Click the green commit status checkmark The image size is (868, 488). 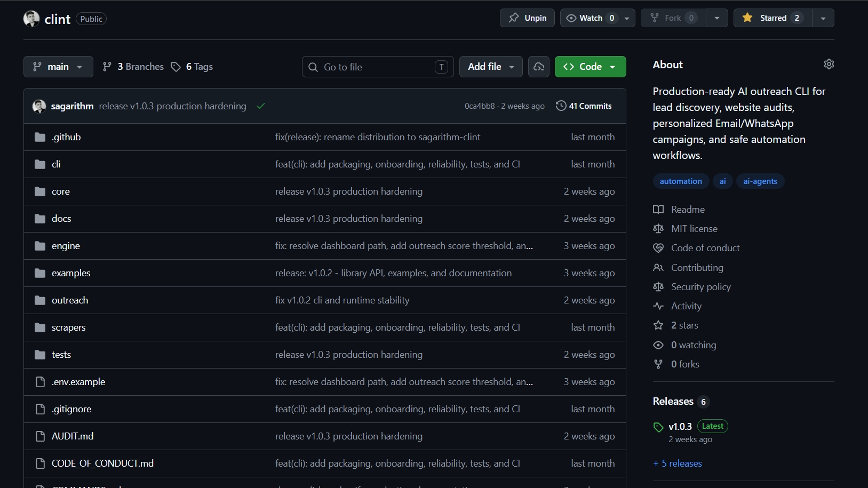coord(261,106)
